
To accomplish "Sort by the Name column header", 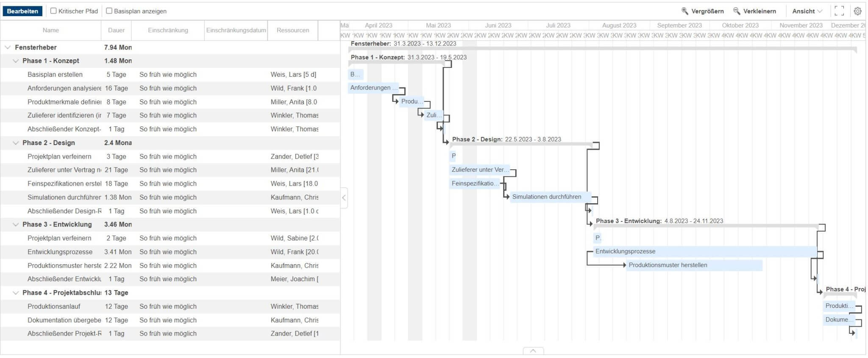I will pyautogui.click(x=51, y=31).
